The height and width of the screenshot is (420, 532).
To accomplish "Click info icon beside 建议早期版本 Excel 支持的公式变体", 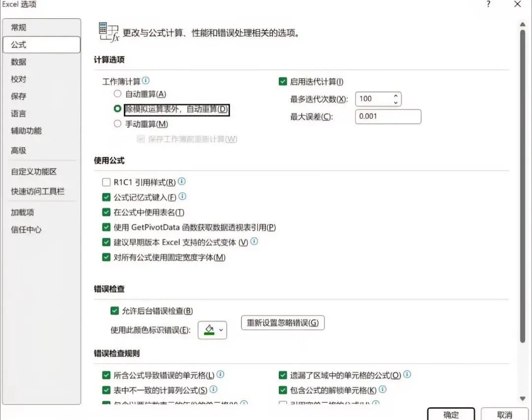I will [x=254, y=241].
